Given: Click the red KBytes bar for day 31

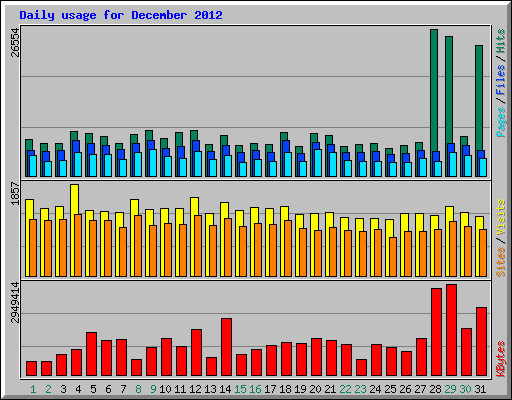Looking at the screenshot, I should point(481,342).
